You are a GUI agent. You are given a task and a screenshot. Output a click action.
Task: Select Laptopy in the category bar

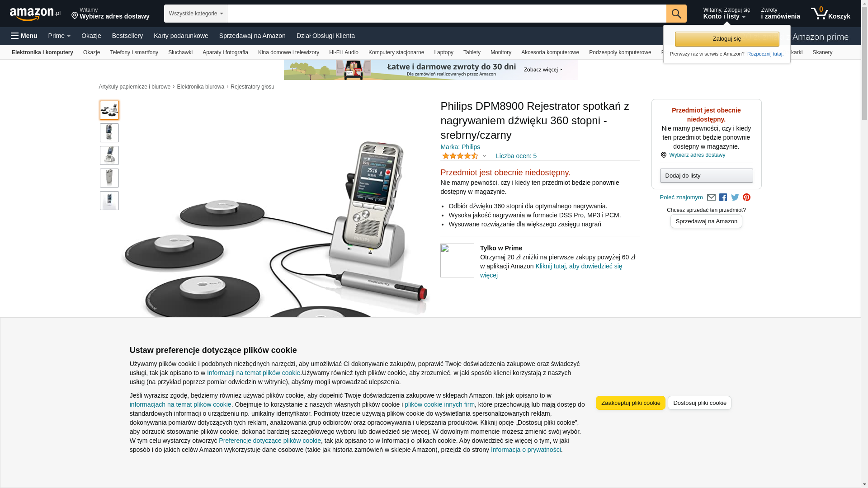(x=443, y=52)
